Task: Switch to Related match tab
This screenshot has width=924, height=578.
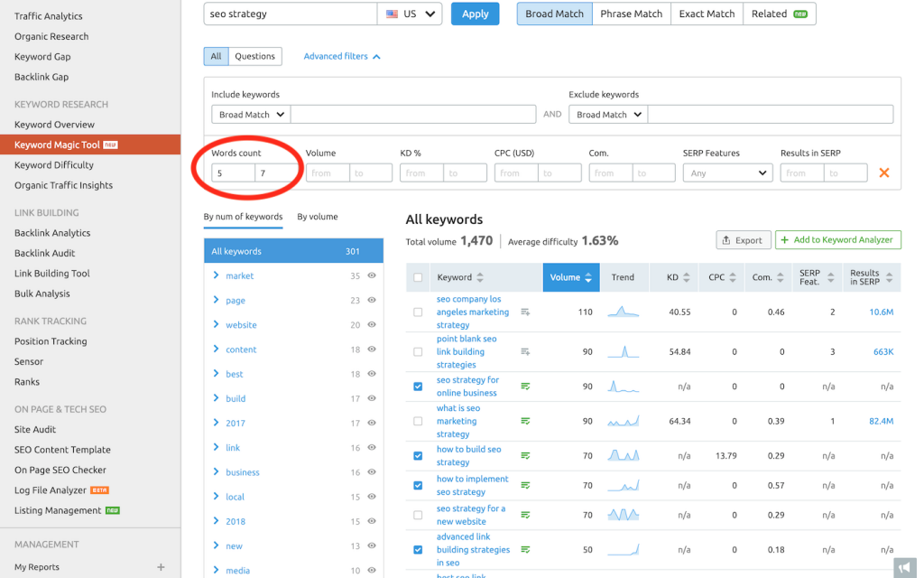Action: click(779, 14)
